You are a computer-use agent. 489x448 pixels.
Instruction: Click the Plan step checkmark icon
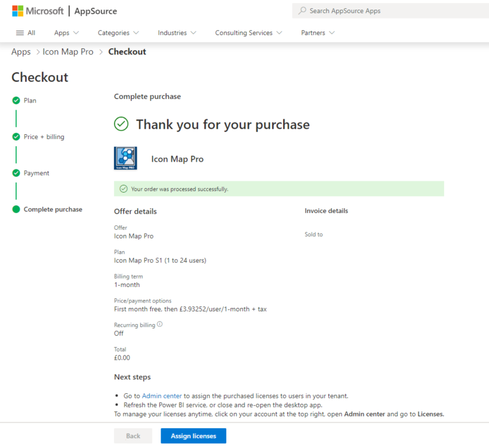click(x=16, y=101)
